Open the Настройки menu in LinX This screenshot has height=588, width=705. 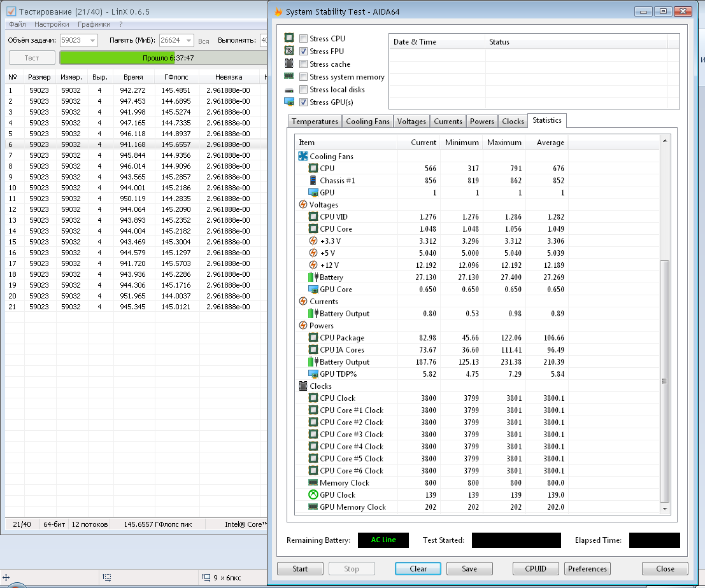pos(52,24)
